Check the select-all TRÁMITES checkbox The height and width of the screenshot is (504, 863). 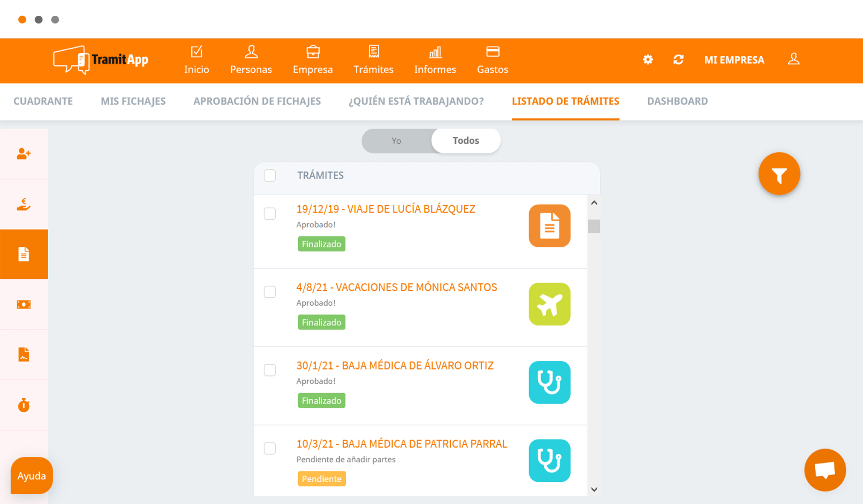tap(270, 175)
